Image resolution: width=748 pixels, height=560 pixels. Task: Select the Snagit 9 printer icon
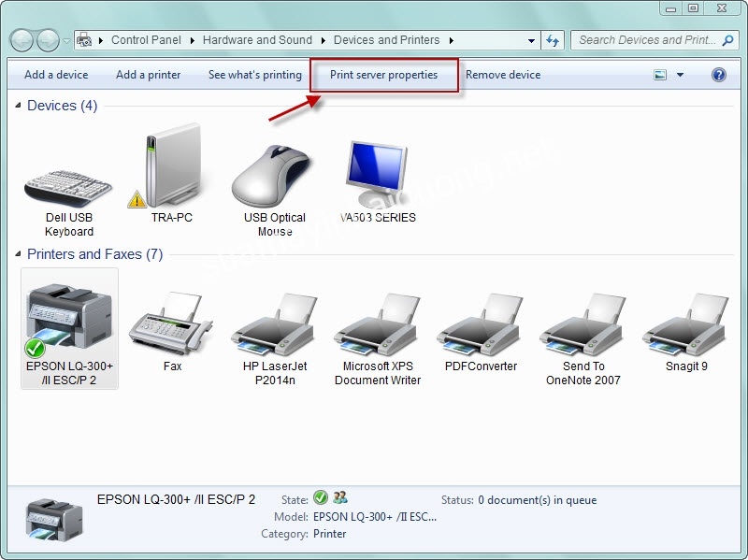[686, 324]
